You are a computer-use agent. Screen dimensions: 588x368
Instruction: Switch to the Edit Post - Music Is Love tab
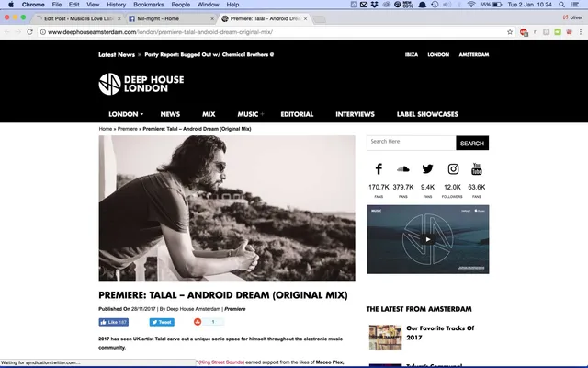[79, 18]
